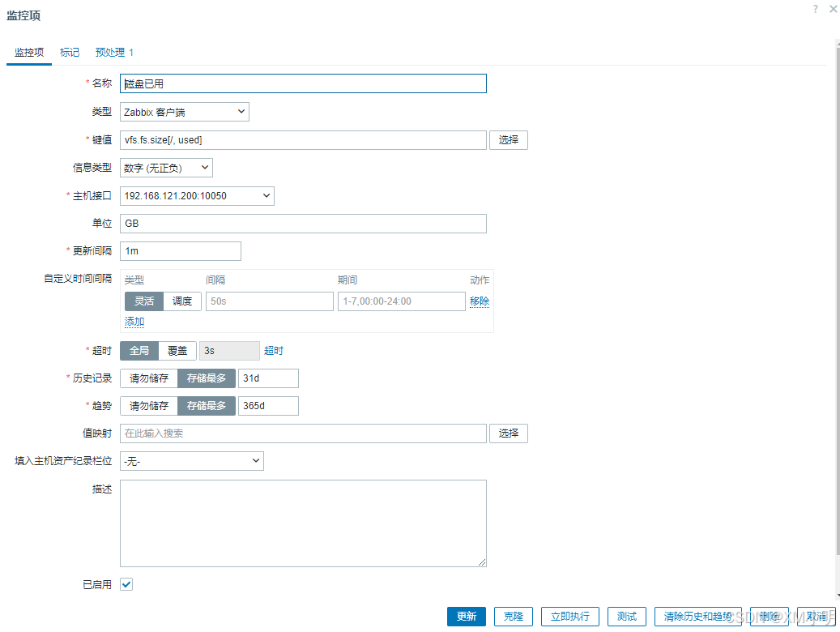The height and width of the screenshot is (632, 840).
Task: Click the 克隆 button
Action: click(514, 617)
